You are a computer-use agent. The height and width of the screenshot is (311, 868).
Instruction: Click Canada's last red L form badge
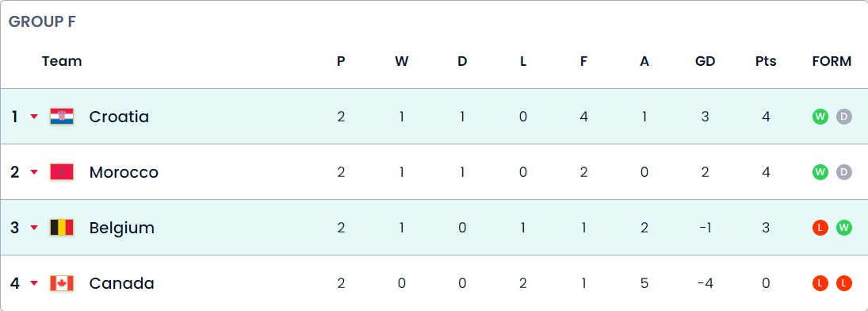tap(843, 283)
